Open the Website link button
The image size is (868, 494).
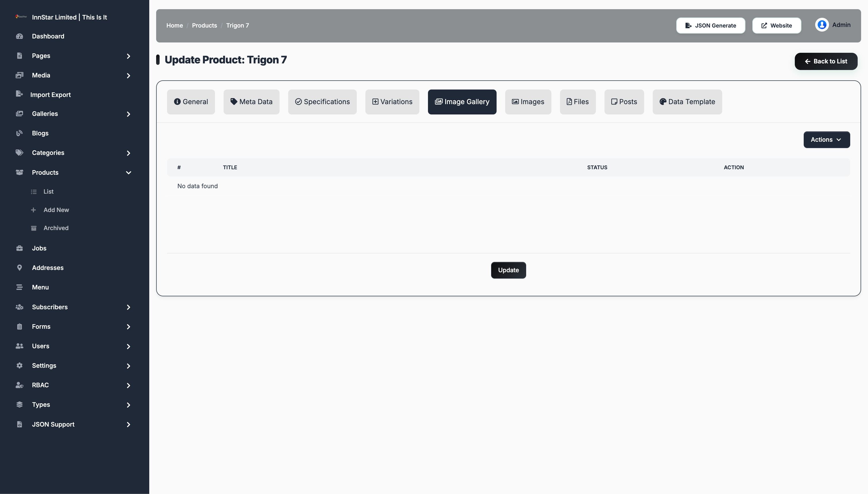coord(776,26)
